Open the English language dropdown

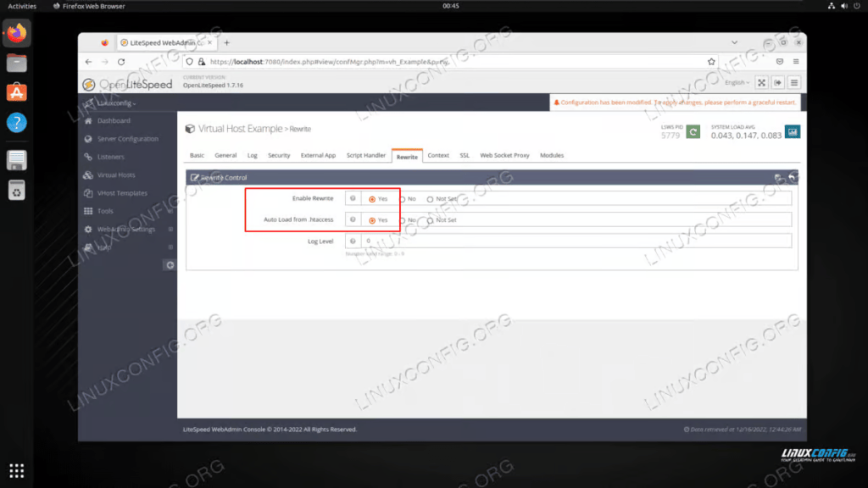point(736,82)
